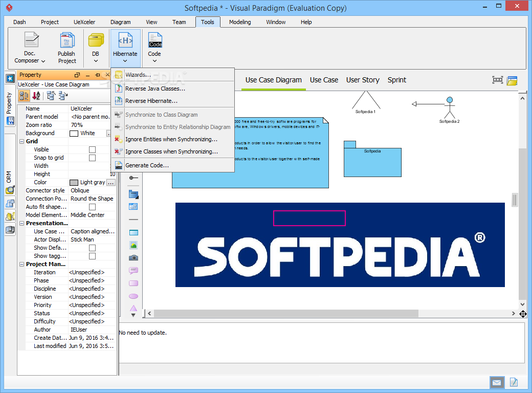Image resolution: width=532 pixels, height=393 pixels.
Task: Collapse the Grid property group
Action: tap(21, 142)
